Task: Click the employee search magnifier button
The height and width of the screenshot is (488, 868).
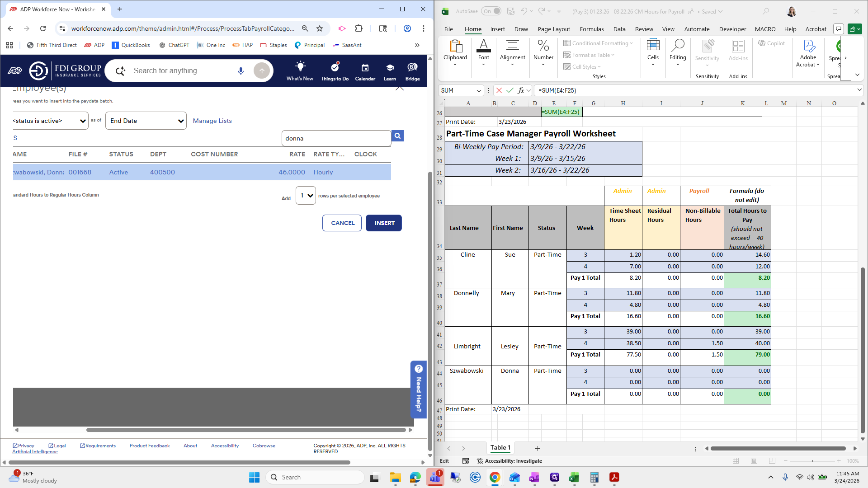Action: pos(397,136)
